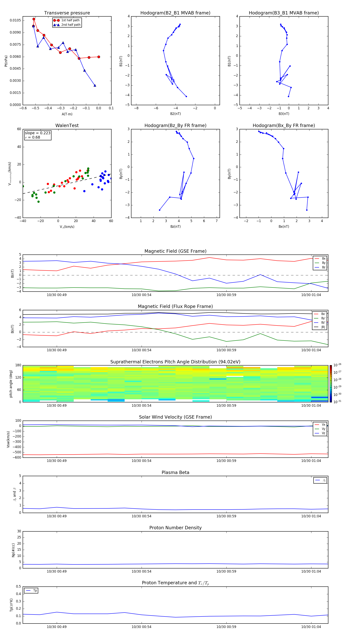Viewport: 351px width, 644px height.
Task: Select "|B|" in the Flux Rope legend
Action: coord(320,327)
